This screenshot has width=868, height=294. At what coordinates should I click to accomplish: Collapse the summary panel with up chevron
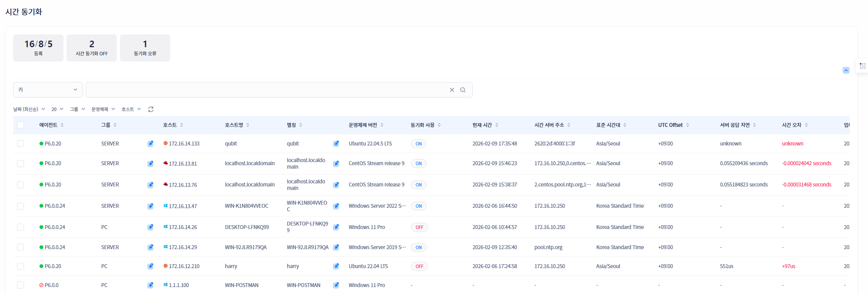tap(846, 70)
